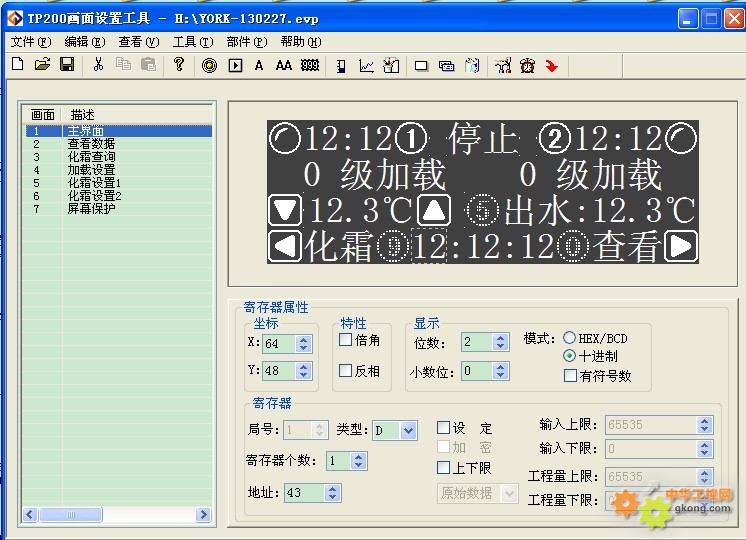The width and height of the screenshot is (746, 540).
Task: Open the 查看(V) menu
Action: click(x=139, y=42)
